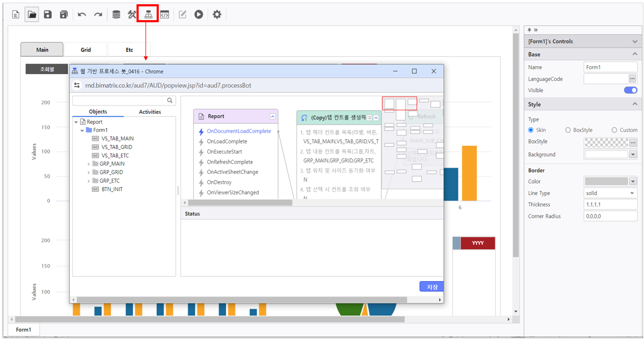Select the Custom type radio button
Image resolution: width=644 pixels, height=339 pixels.
(x=614, y=130)
